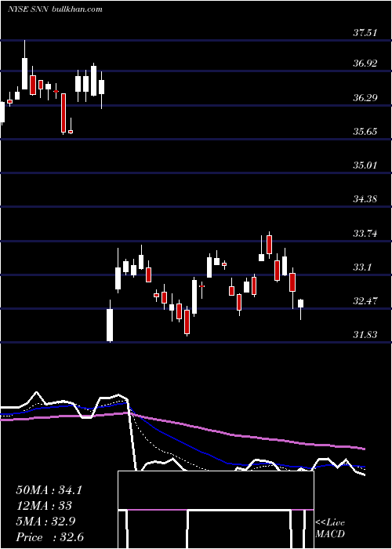Click the NYSE SNN bullkhan.com title
This screenshot has height=549, width=392.
coord(55,9)
